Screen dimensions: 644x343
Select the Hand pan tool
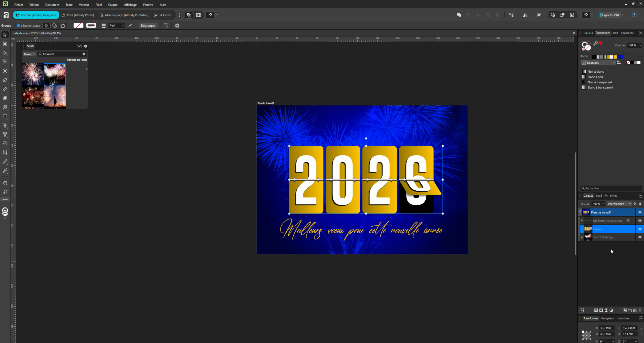coord(5,183)
